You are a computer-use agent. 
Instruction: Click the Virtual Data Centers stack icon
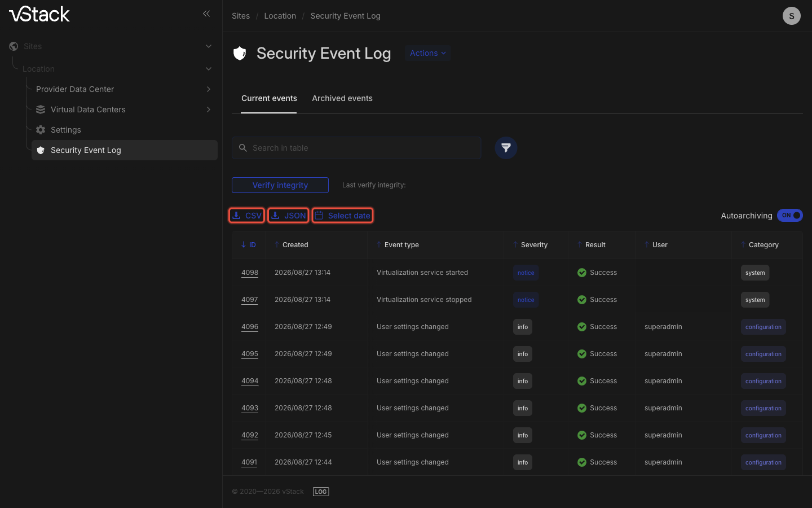click(x=41, y=110)
